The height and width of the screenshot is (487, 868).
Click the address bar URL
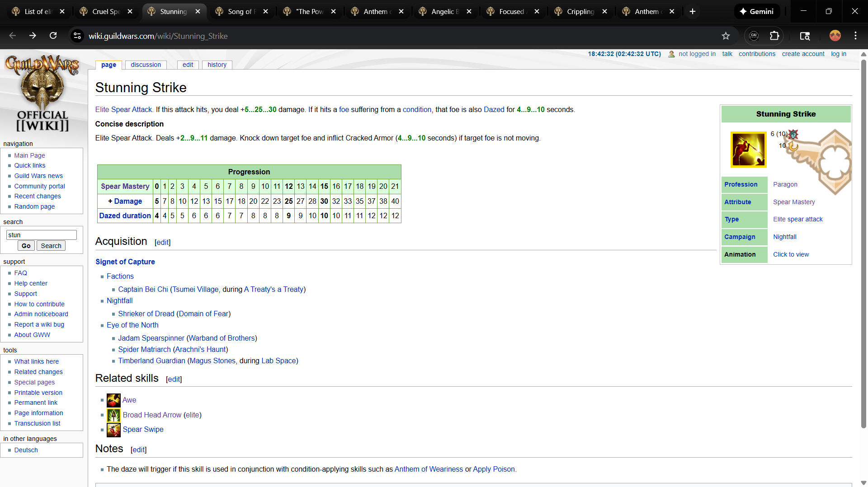click(x=158, y=36)
